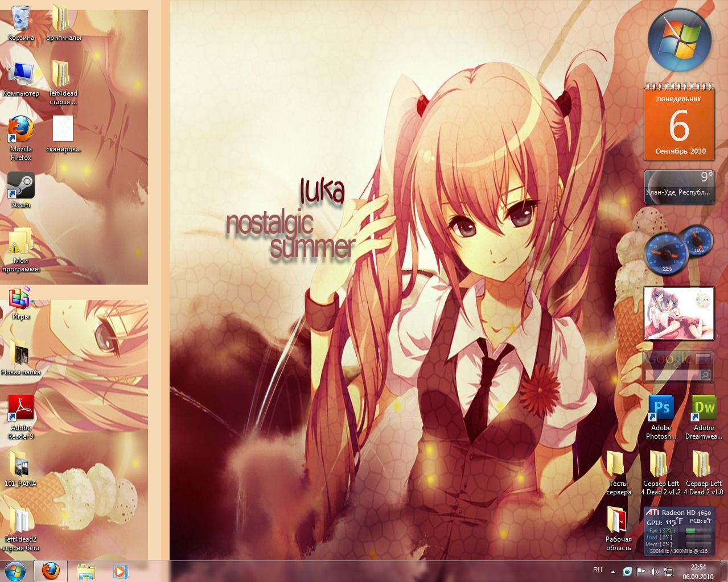The width and height of the screenshot is (728, 582).
Task: Click the calendar gadget showing 6 Сентябрь 2010
Action: (x=679, y=122)
